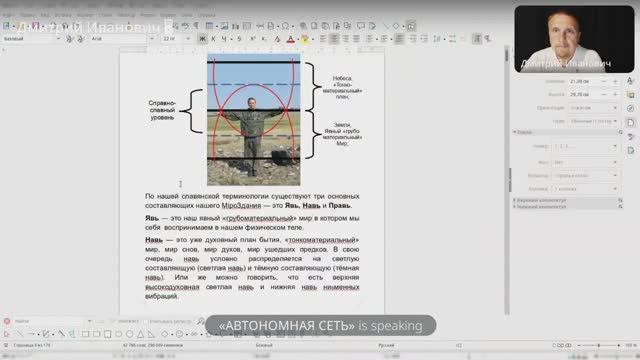The width and height of the screenshot is (640, 360).
Task: Apply strikethrough formatting
Action: point(239,39)
